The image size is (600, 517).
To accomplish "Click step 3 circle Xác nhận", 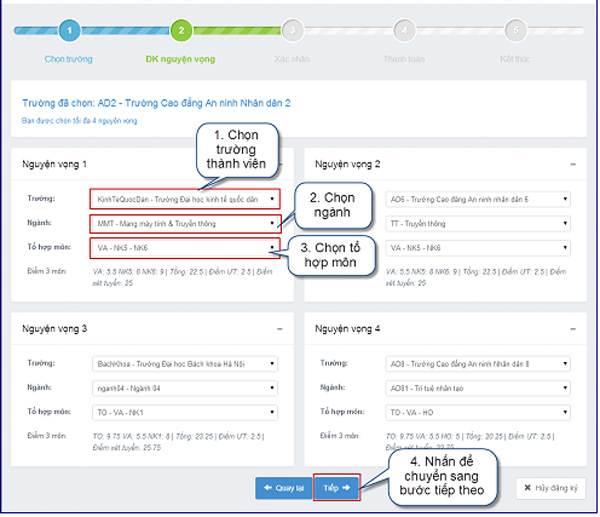I will pos(293,31).
